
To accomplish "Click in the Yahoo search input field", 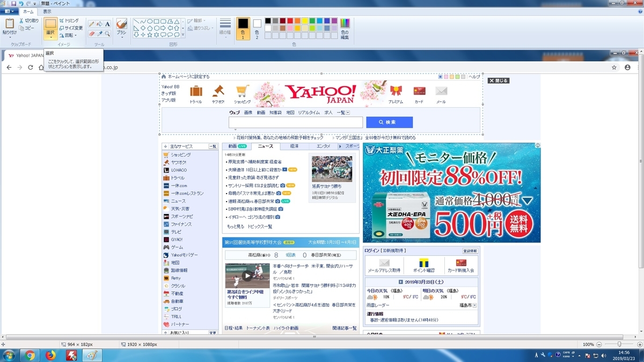I will [x=296, y=122].
